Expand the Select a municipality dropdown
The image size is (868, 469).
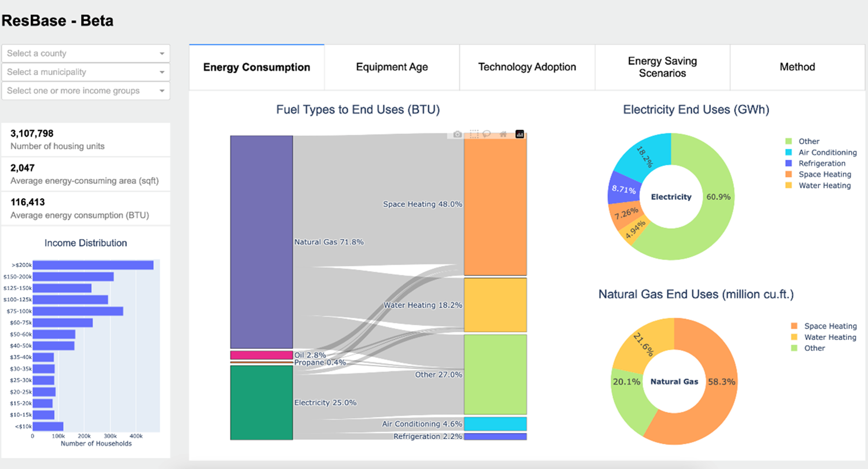(85, 72)
